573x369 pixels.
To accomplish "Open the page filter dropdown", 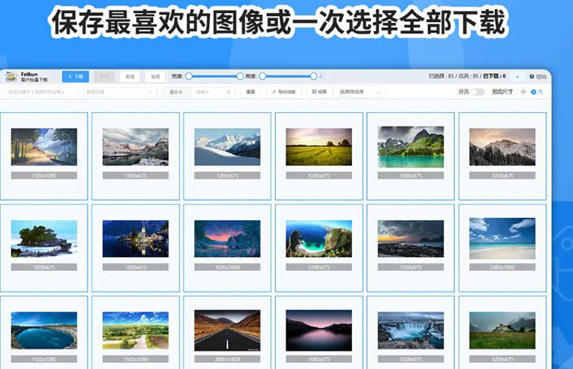I will click(119, 92).
